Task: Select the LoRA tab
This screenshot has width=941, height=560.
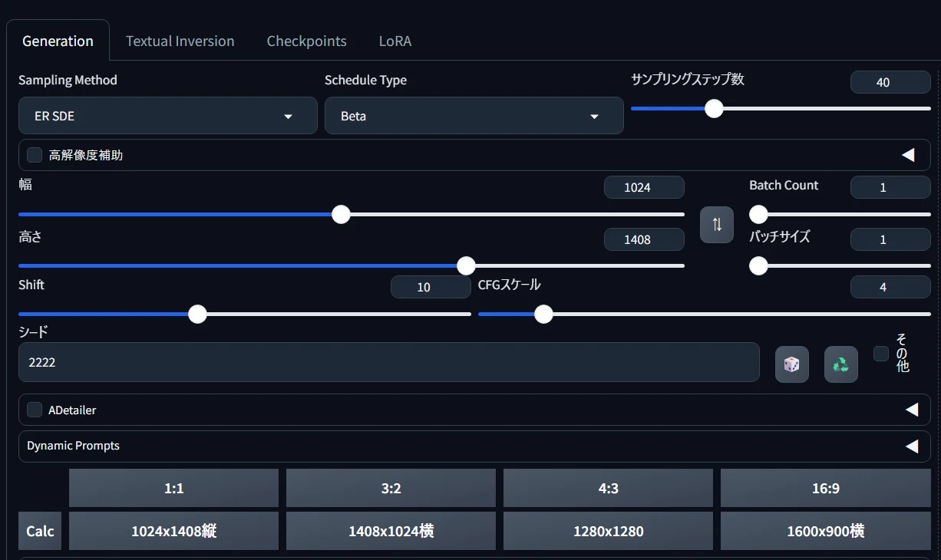Action: [395, 41]
